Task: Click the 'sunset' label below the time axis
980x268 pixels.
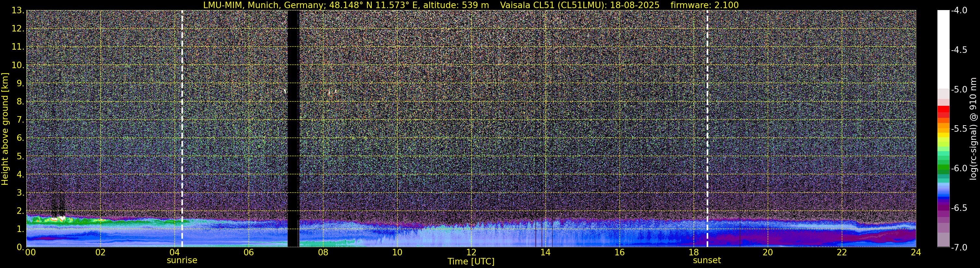Action: point(707,261)
